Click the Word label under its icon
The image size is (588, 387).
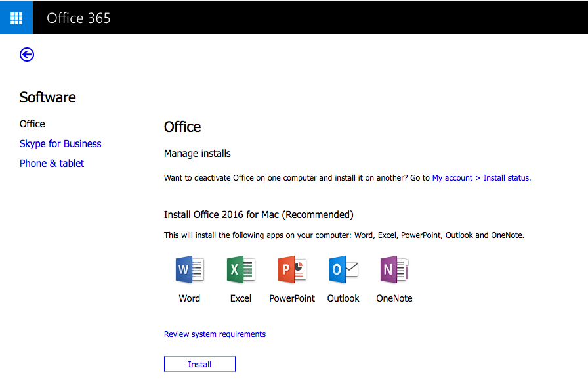pos(190,298)
